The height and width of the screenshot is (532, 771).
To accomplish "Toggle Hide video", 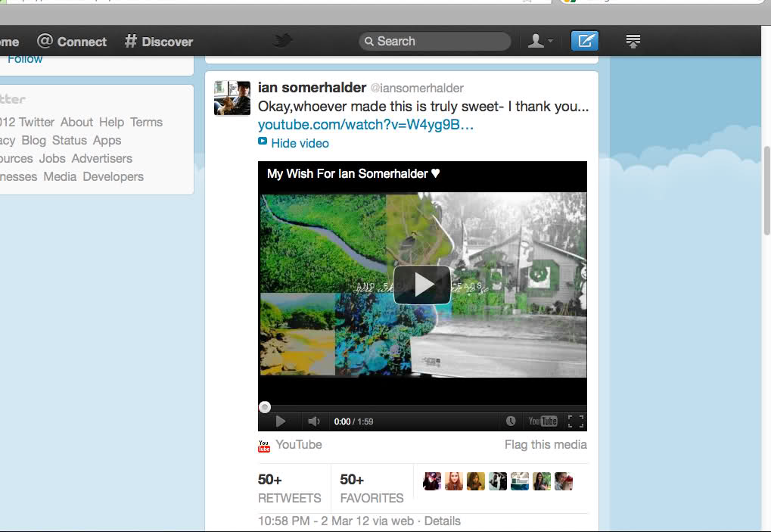I will [300, 144].
